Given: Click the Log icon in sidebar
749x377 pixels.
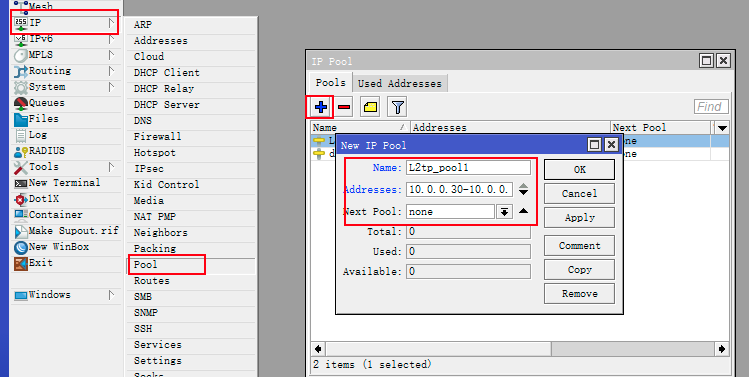Looking at the screenshot, I should [21, 135].
